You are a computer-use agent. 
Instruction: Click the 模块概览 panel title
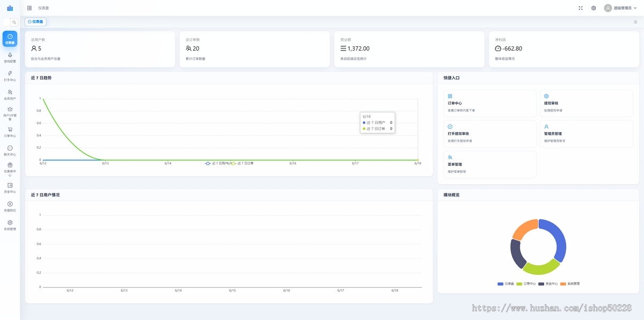pyautogui.click(x=451, y=195)
